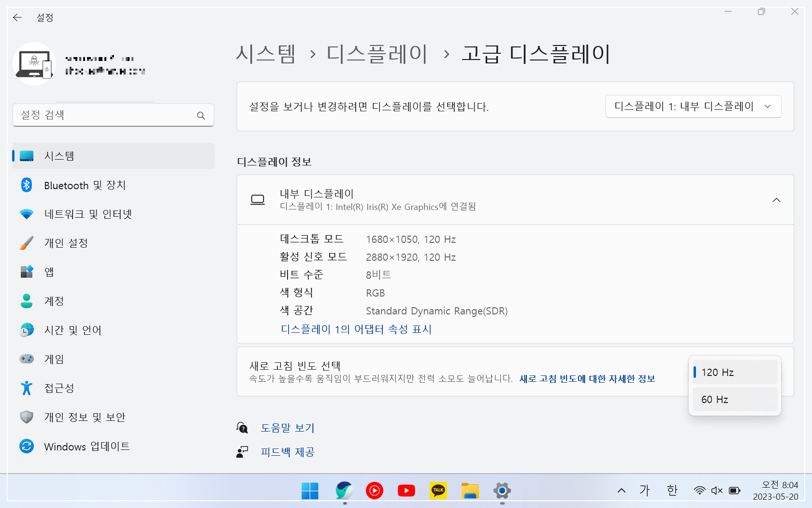The image size is (812, 508).
Task: Click the 가 IME indicator
Action: click(x=645, y=491)
